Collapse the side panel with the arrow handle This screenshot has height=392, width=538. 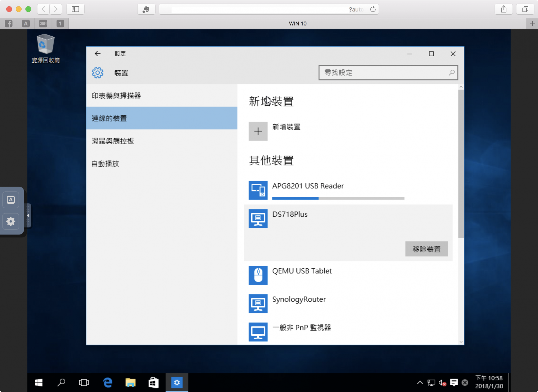click(28, 215)
